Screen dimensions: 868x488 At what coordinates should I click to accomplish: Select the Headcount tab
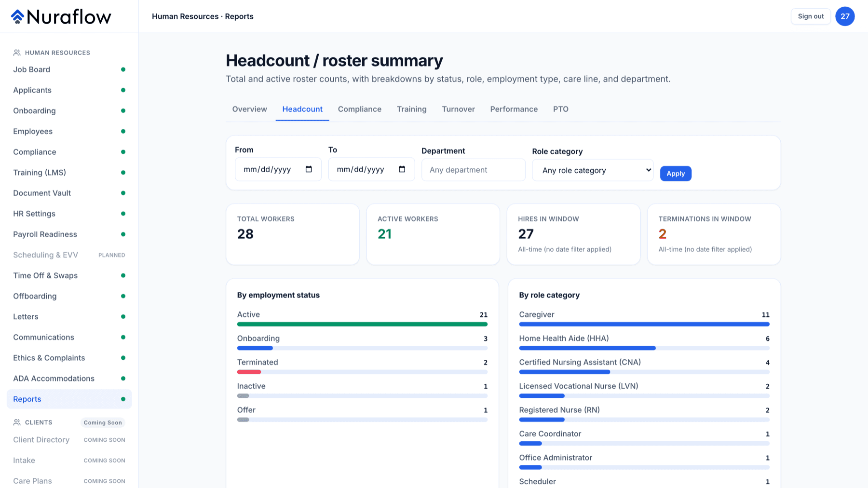tap(302, 109)
